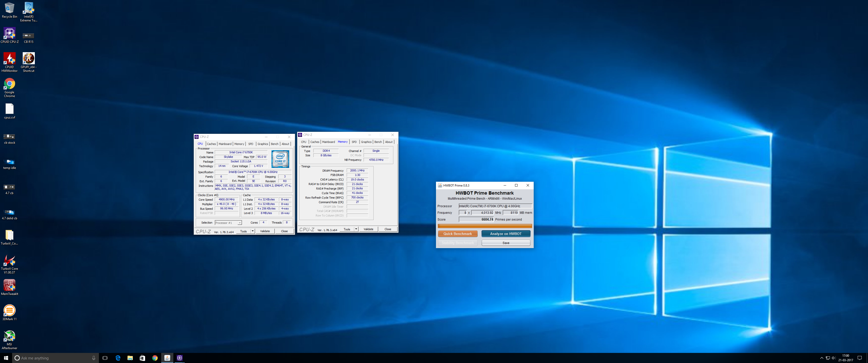Select the temp idle desktop file
This screenshot has height=363, width=868.
tap(9, 164)
